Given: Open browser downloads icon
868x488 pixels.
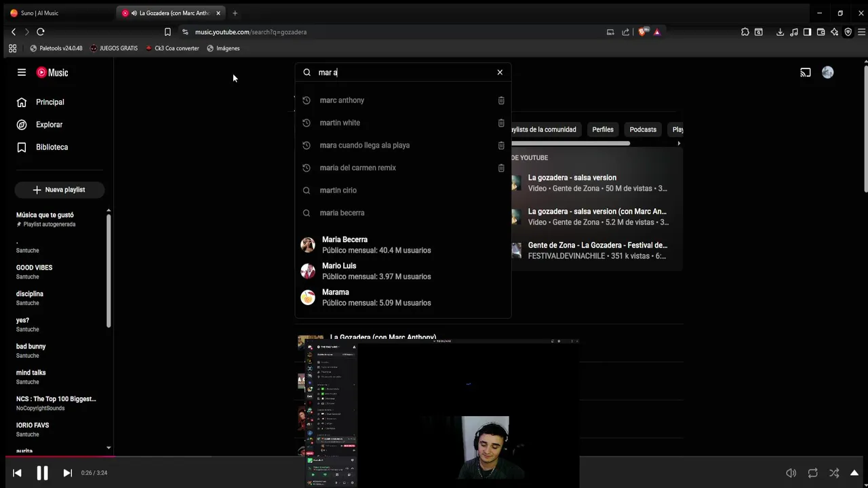Looking at the screenshot, I should pos(780,32).
